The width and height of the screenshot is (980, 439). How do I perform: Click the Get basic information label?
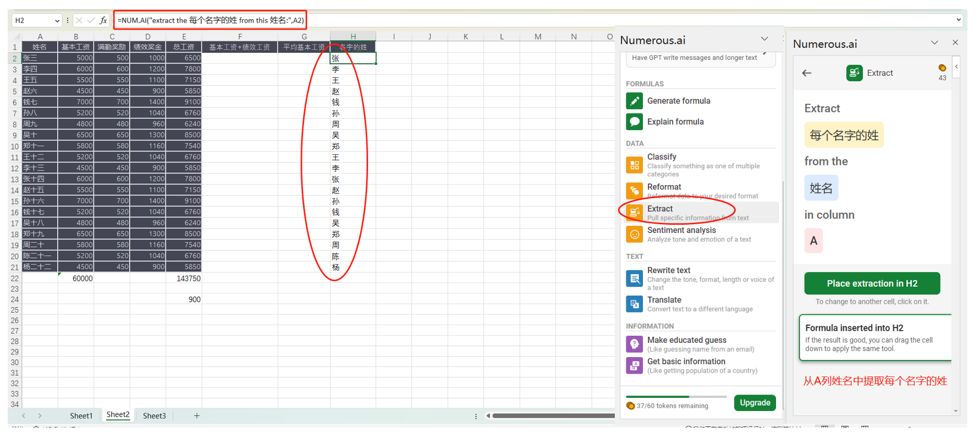(686, 362)
